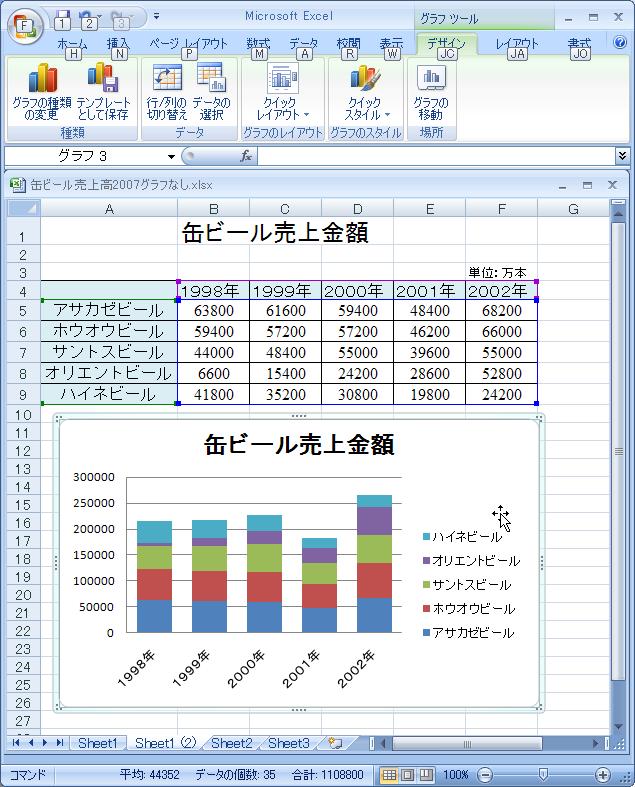This screenshot has width=635, height=787.
Task: Open Customize Quick Access Toolbar dropdown
Action: click(x=157, y=17)
